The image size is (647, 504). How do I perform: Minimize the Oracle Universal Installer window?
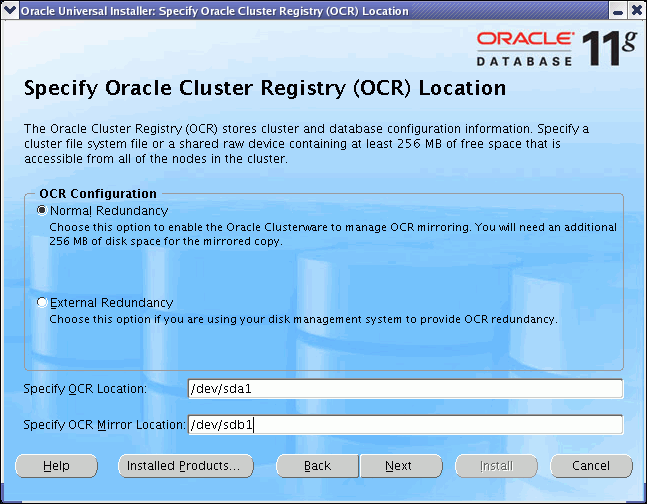click(x=618, y=10)
